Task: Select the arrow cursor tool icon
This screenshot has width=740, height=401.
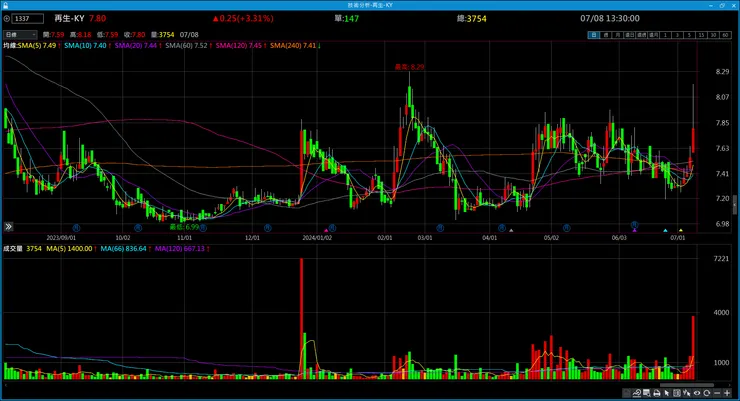Action: click(666, 393)
